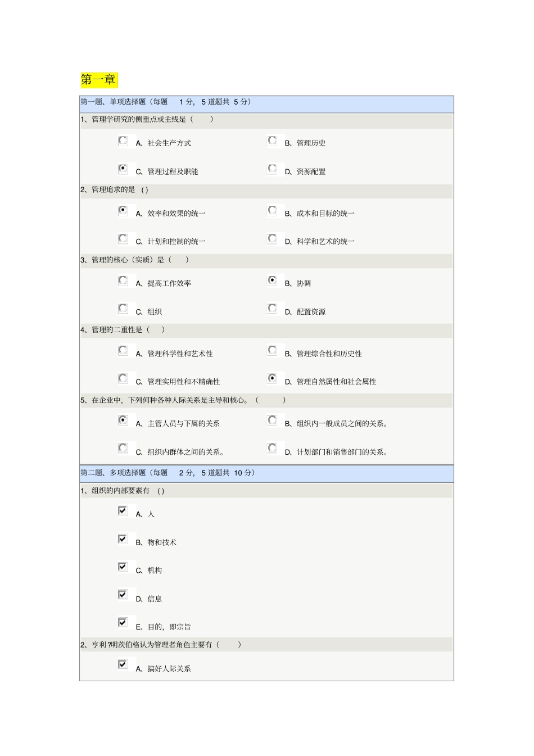Pick C 计划和控制的统一

pyautogui.click(x=123, y=238)
